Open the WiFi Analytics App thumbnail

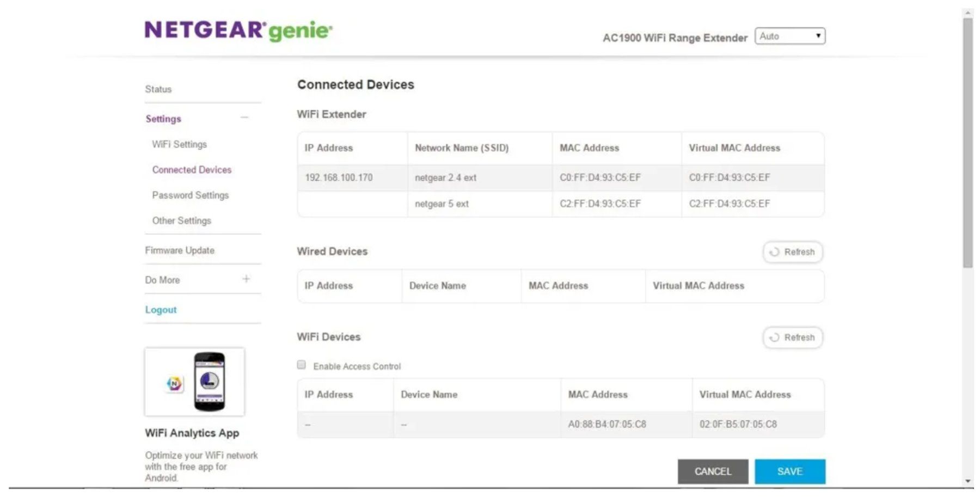pos(194,382)
